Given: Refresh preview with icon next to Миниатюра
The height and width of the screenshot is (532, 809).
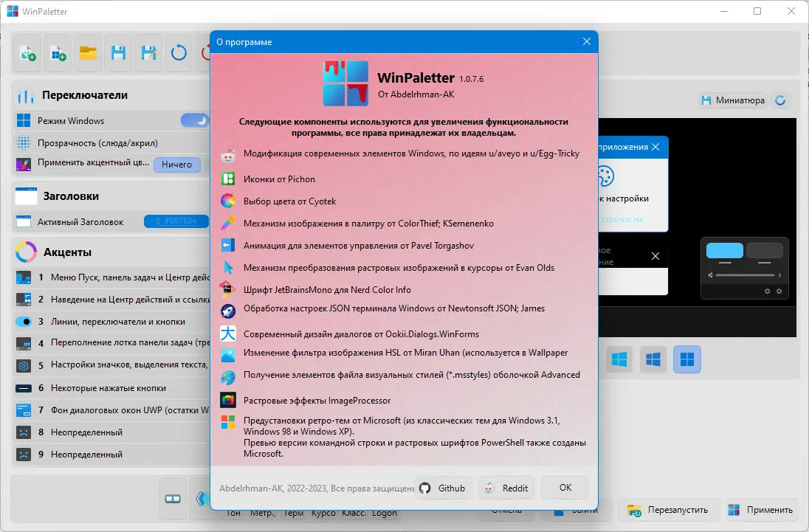Looking at the screenshot, I should click(781, 100).
